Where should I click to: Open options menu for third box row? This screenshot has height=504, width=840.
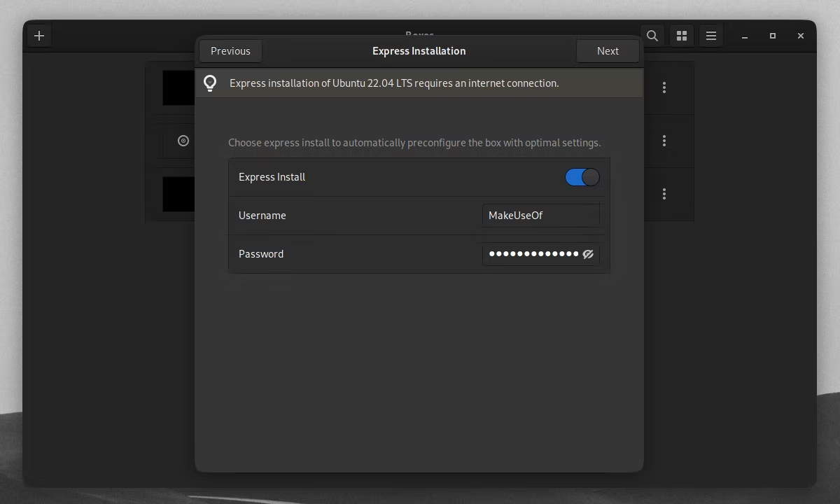click(664, 194)
